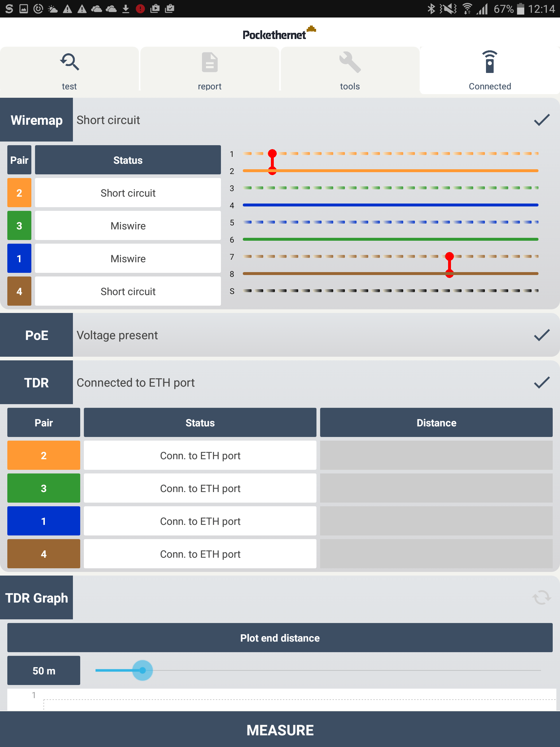The image size is (560, 747).
Task: Select brown pair 4 in TDR table
Action: tap(44, 554)
